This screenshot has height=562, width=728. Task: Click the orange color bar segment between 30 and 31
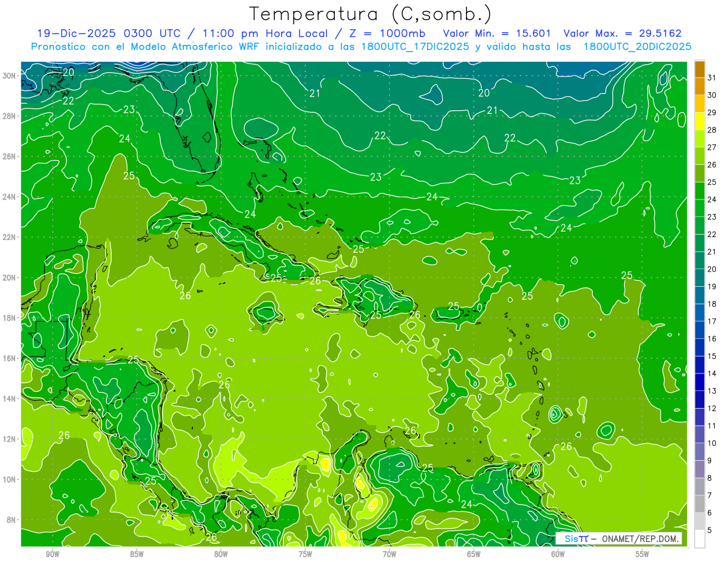point(699,87)
